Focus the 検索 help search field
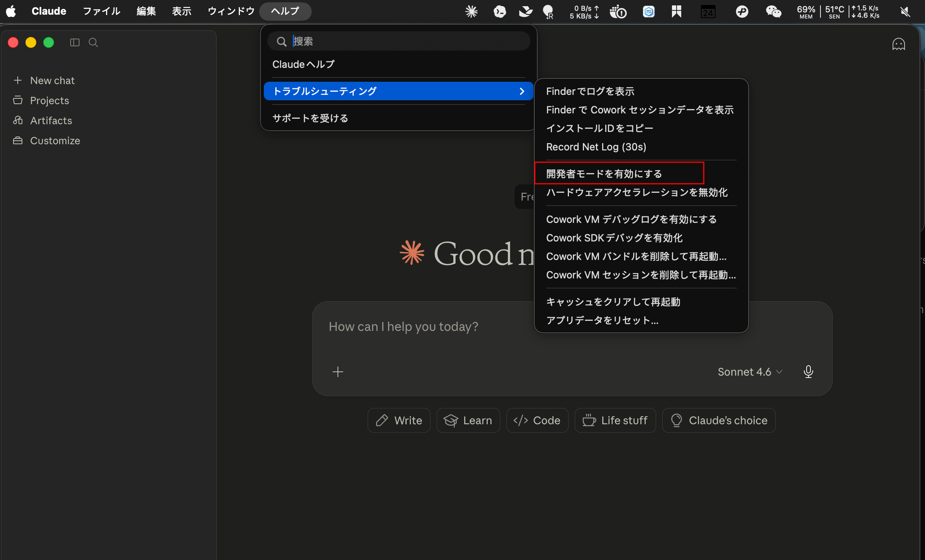Screen dimensions: 925x560 point(398,41)
